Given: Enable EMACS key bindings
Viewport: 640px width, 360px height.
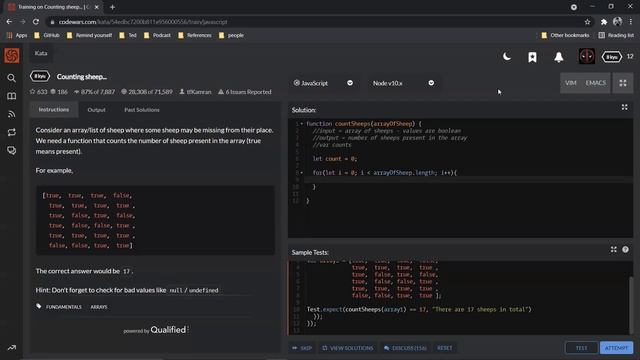Looking at the screenshot, I should [x=596, y=83].
